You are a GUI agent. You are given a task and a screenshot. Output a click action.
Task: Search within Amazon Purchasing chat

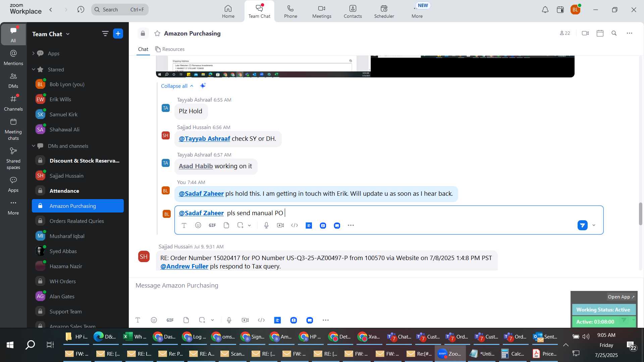[614, 33]
